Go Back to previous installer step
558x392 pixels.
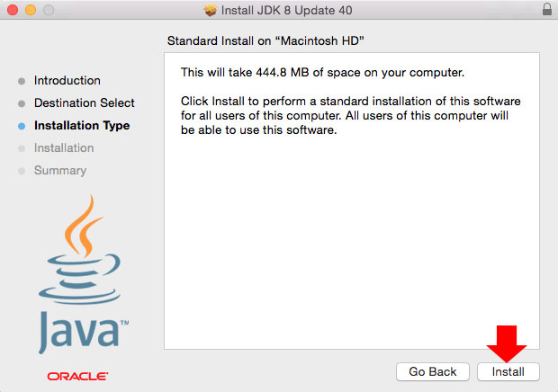432,371
